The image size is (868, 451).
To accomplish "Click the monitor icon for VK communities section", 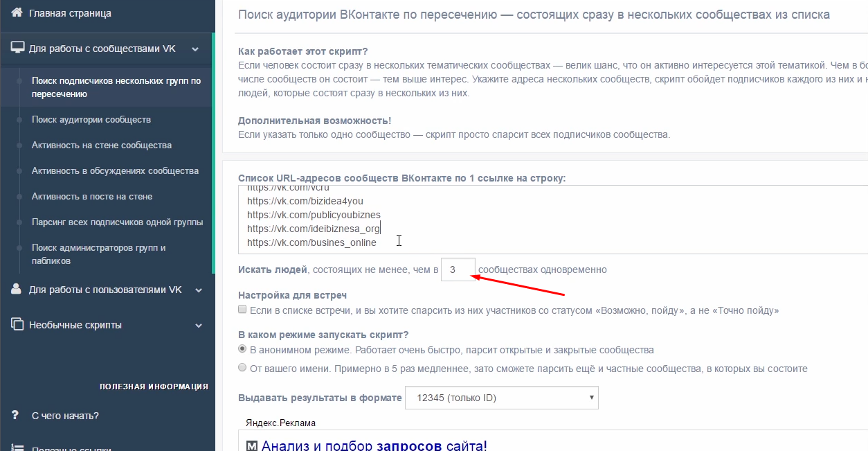I will click(17, 48).
